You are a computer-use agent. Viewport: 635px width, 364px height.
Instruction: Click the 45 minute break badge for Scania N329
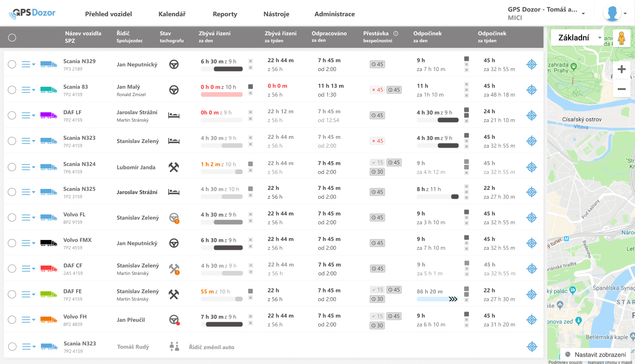coord(377,65)
